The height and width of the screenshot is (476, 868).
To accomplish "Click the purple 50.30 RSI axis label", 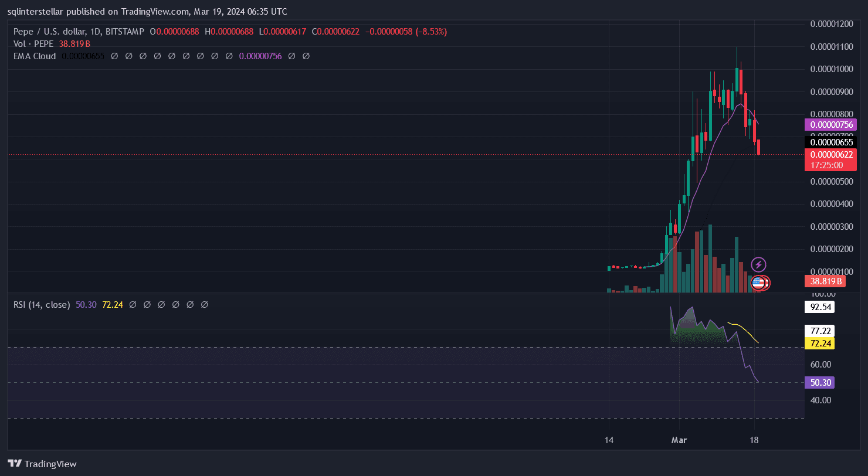I will [x=820, y=383].
